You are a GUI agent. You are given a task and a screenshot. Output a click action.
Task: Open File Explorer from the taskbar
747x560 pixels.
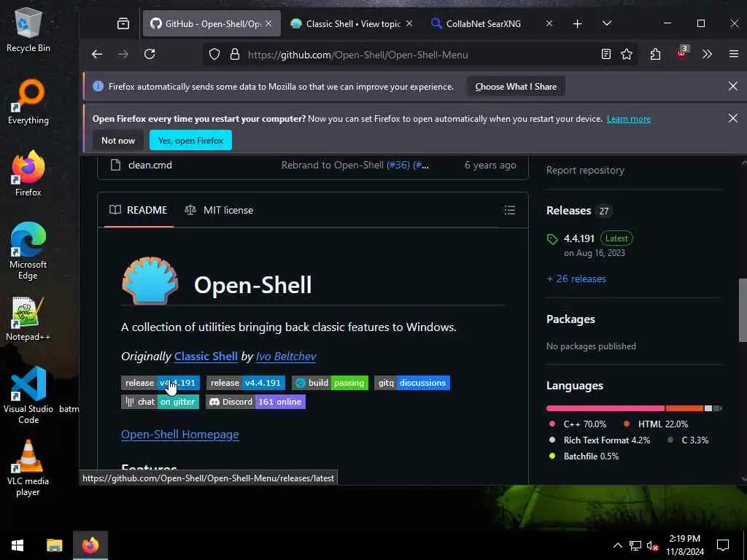click(x=54, y=545)
